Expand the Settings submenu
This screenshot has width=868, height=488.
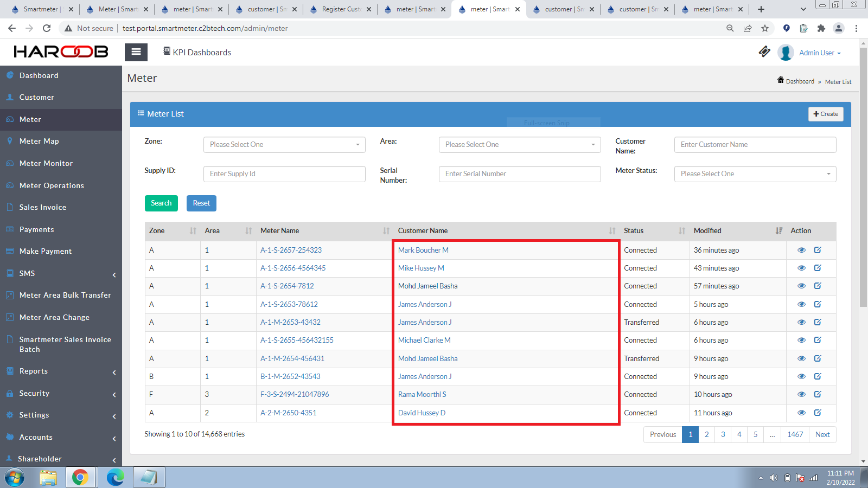(61, 415)
